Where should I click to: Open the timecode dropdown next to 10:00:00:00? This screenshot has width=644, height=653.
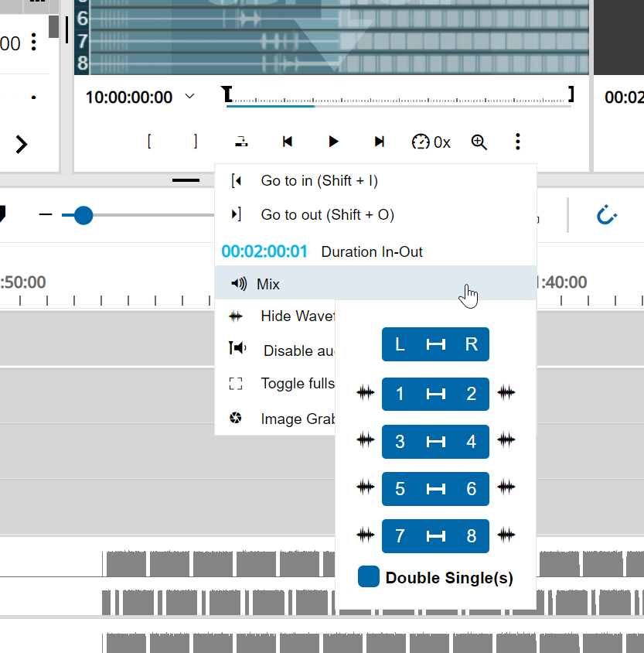pos(189,96)
